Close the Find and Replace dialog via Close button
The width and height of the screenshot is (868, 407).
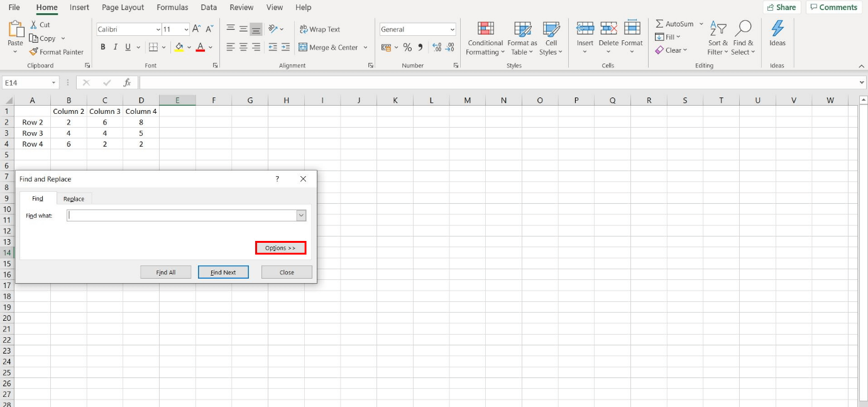[x=287, y=272]
